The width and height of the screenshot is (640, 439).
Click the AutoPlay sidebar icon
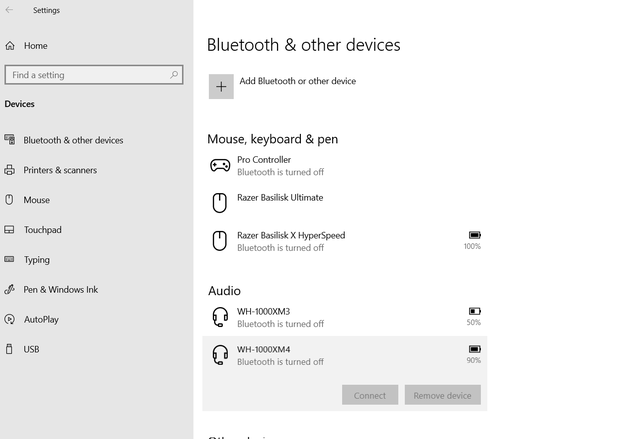[x=9, y=319]
